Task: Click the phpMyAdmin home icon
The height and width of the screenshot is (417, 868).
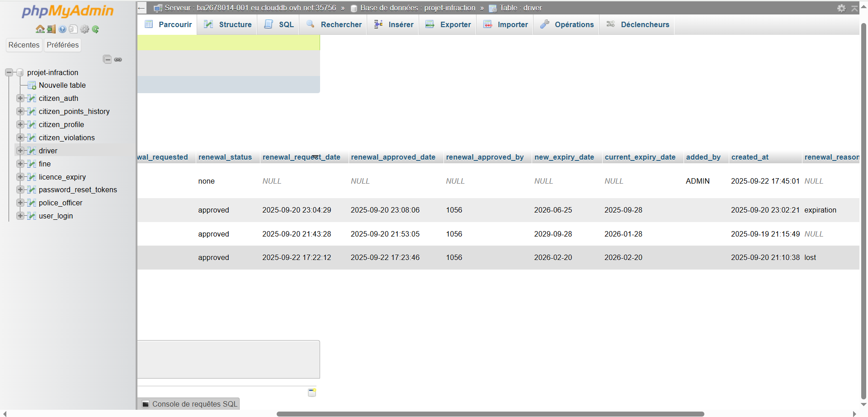Action: coord(40,29)
